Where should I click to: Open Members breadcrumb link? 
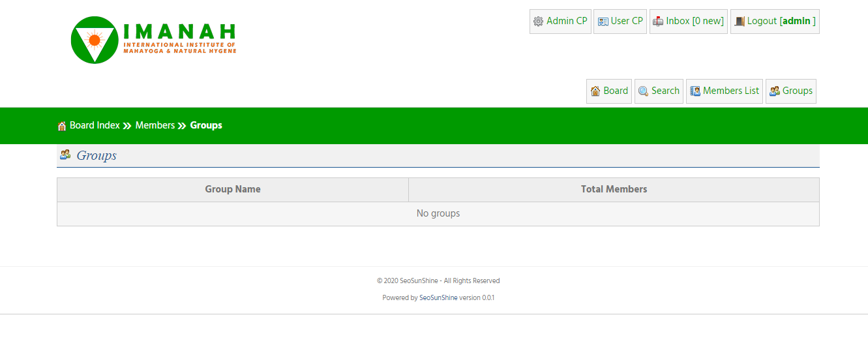point(155,125)
